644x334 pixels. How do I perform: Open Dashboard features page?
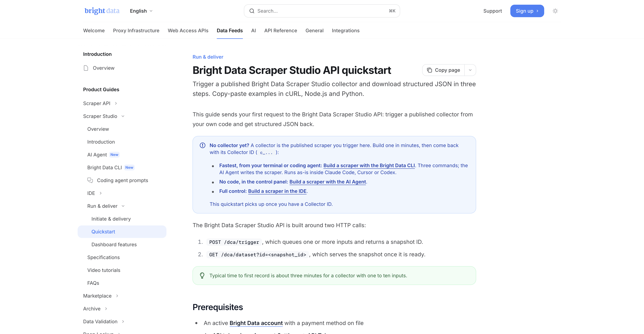(x=114, y=245)
